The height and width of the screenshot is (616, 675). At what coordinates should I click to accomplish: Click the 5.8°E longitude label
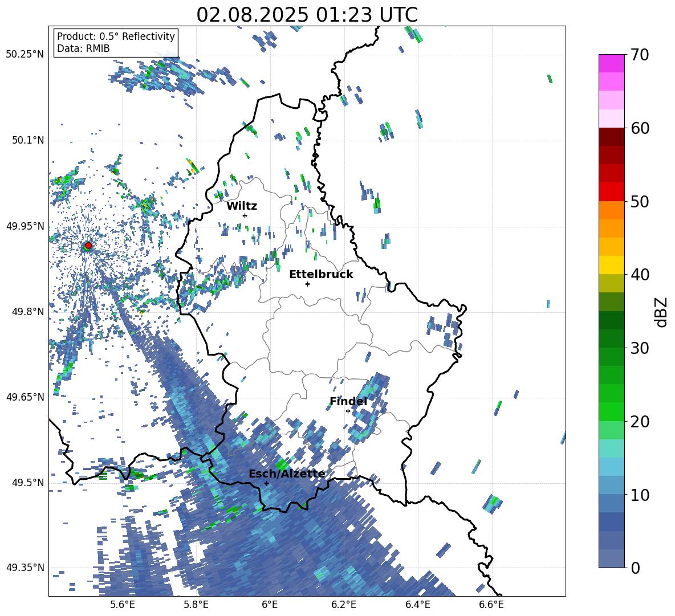[196, 605]
